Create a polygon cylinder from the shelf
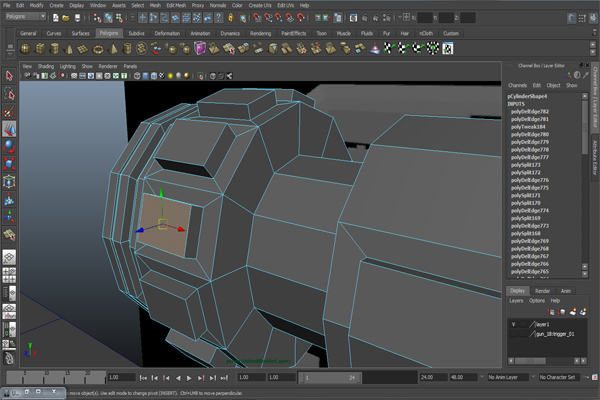The width and height of the screenshot is (600, 400). (x=54, y=49)
